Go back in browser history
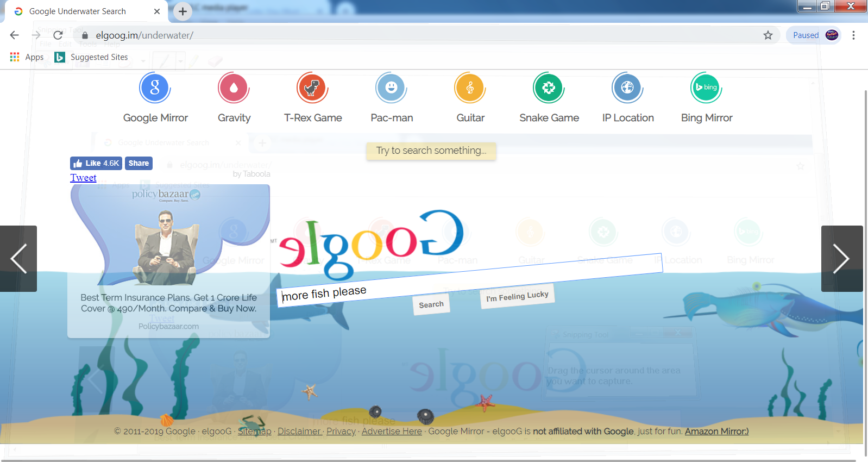The image size is (868, 462). coord(15,35)
